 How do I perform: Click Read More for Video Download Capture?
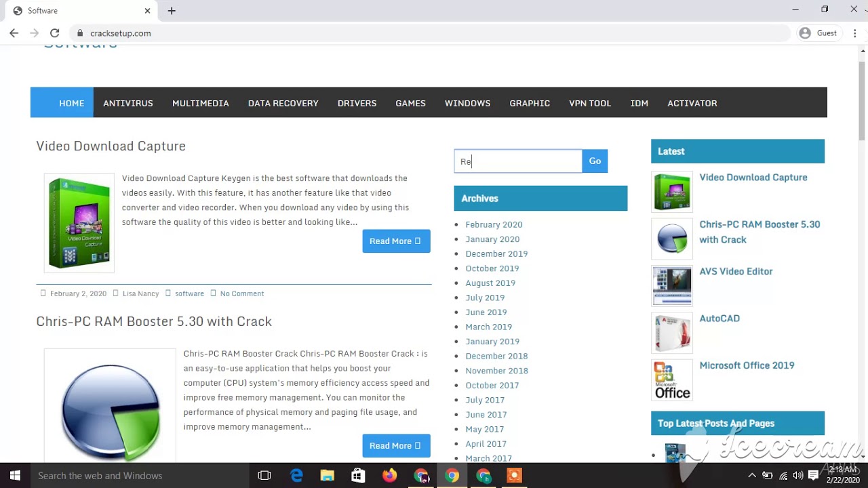pyautogui.click(x=396, y=241)
